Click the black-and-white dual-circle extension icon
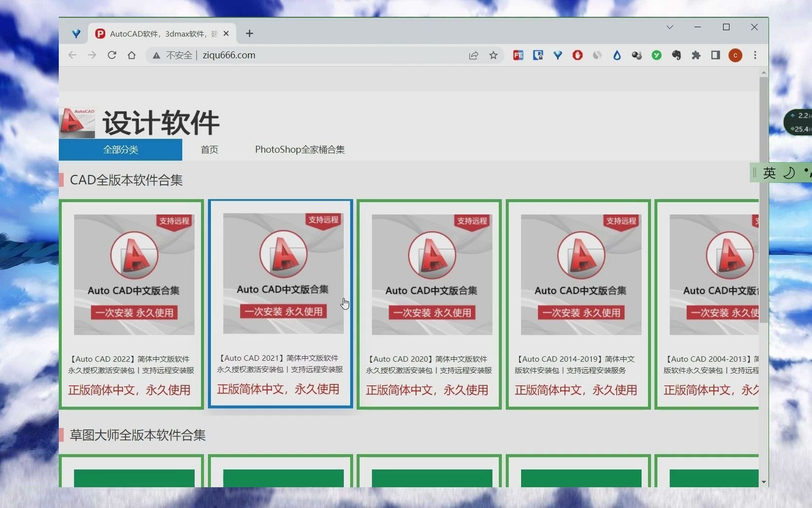 point(637,55)
